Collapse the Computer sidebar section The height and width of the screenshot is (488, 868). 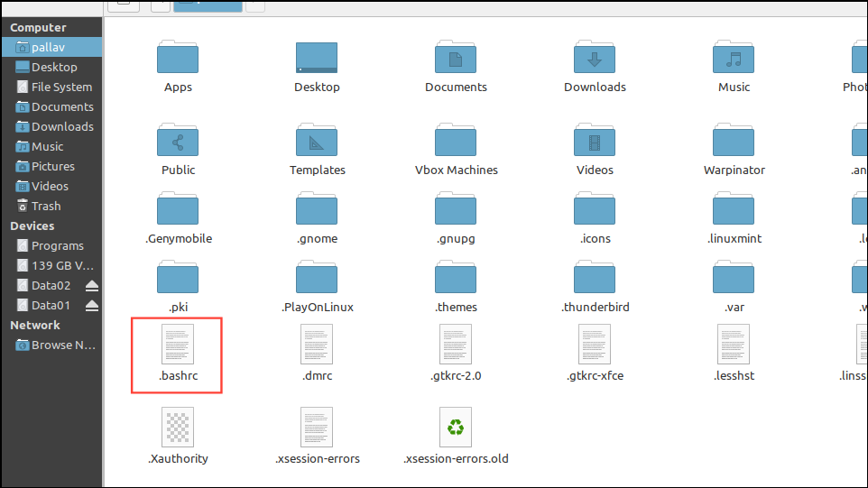click(38, 28)
